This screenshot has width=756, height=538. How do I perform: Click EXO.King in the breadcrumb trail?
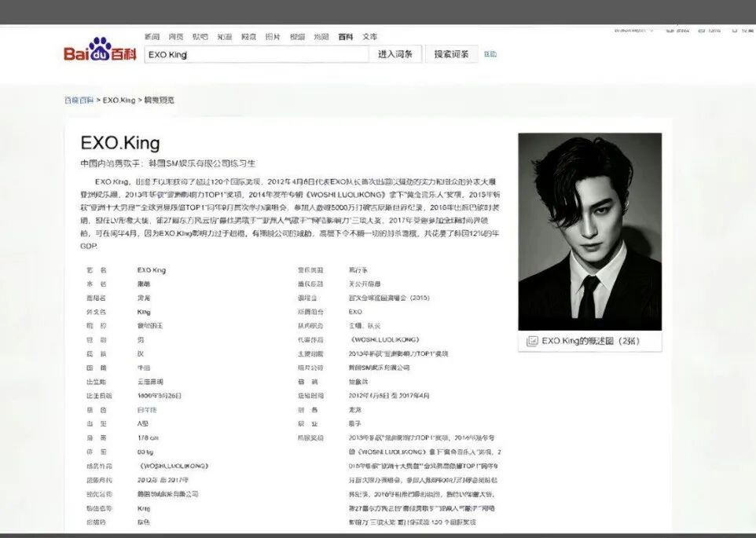tap(119, 101)
